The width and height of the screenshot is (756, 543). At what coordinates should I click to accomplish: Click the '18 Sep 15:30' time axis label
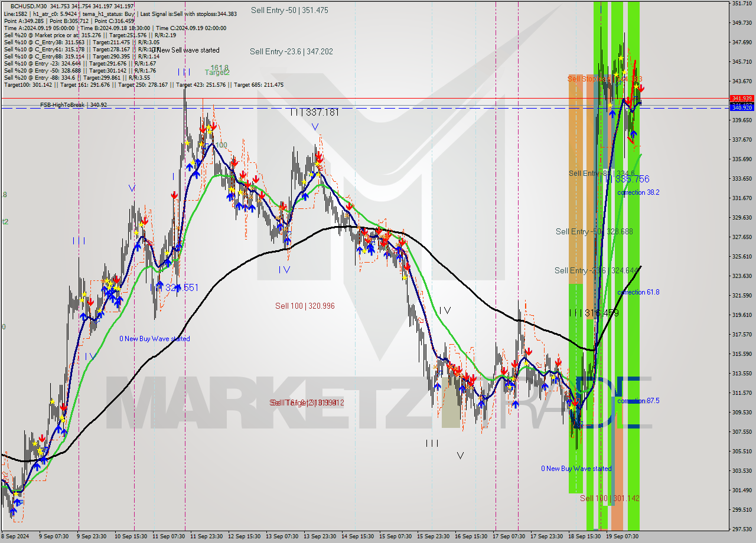pyautogui.click(x=584, y=537)
